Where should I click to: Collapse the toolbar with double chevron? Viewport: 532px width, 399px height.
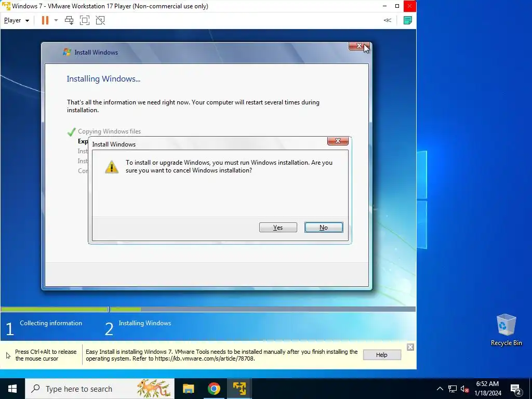pyautogui.click(x=388, y=20)
